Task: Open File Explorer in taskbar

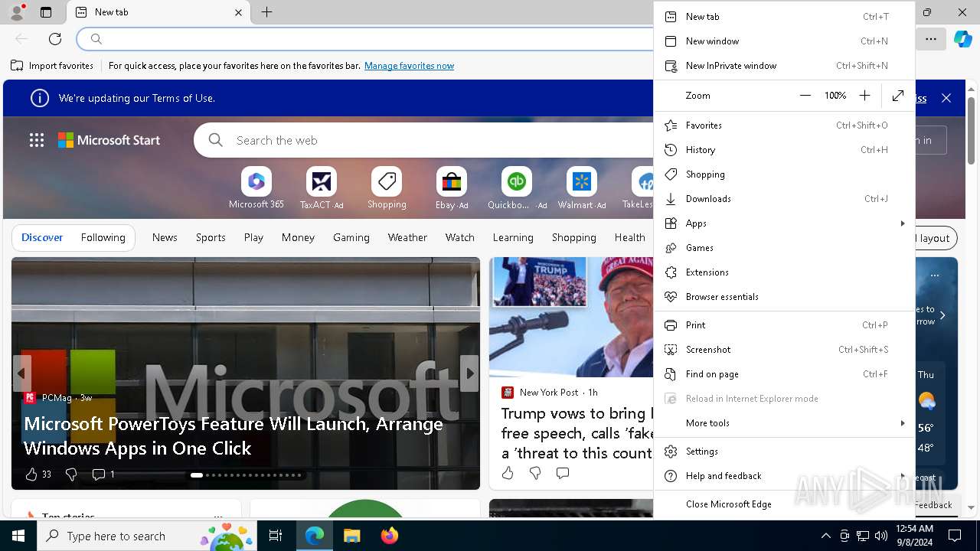Action: click(x=351, y=536)
